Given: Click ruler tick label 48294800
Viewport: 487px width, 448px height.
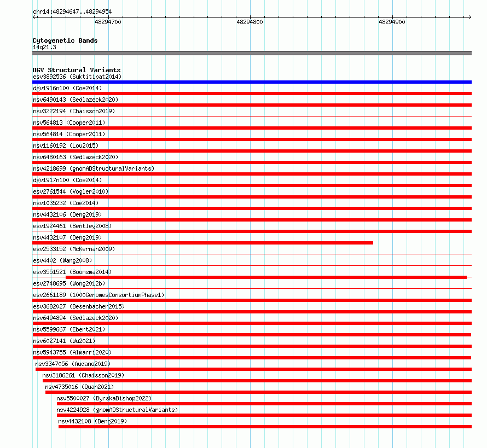Looking at the screenshot, I should pos(250,22).
